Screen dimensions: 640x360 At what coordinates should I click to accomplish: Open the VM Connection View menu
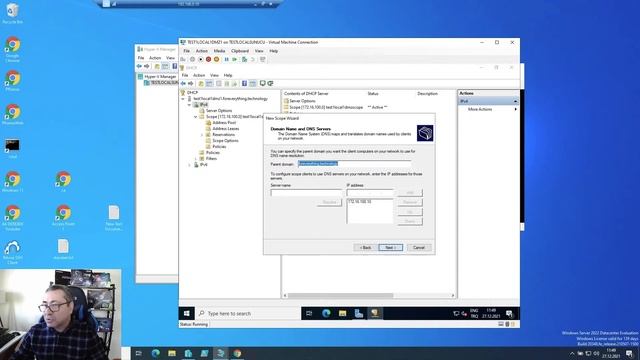coord(259,51)
